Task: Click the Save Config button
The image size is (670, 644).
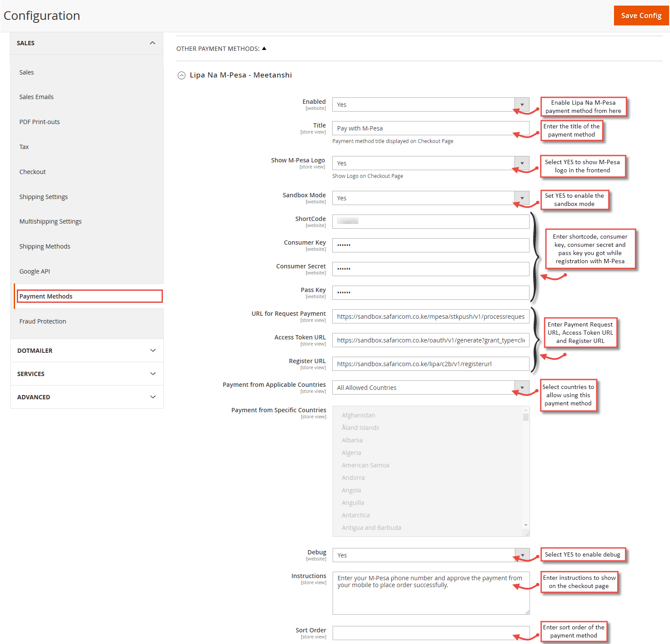Action: click(641, 16)
